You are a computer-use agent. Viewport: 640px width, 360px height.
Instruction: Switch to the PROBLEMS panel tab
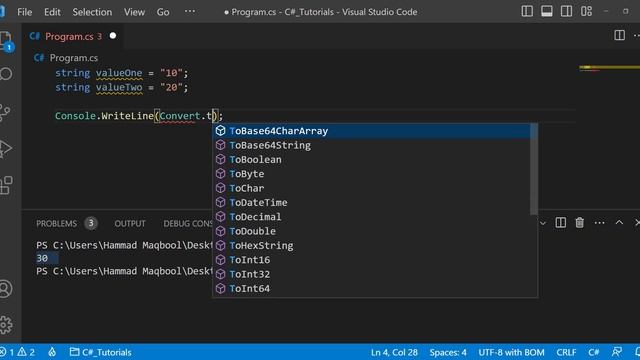pos(56,224)
